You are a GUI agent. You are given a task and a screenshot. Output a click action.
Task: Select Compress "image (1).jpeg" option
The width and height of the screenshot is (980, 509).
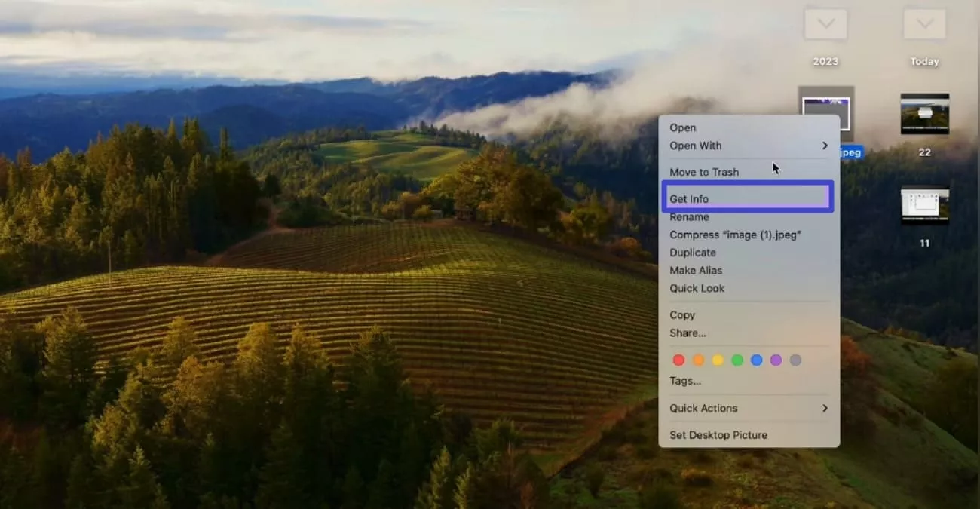click(735, 235)
